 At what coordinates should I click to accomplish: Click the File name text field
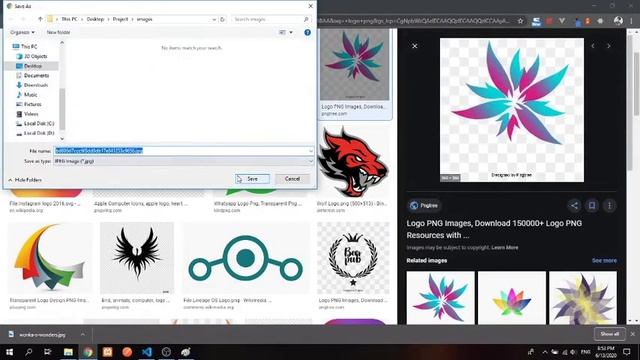(181, 151)
